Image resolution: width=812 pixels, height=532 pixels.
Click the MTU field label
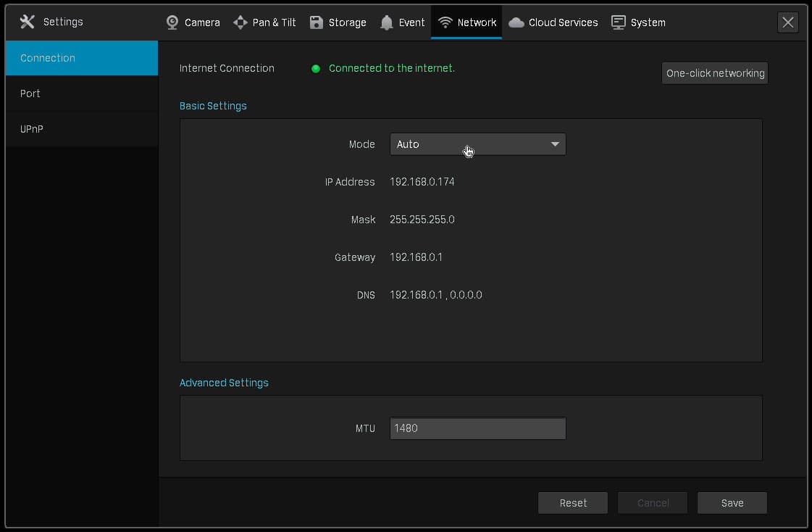click(365, 428)
